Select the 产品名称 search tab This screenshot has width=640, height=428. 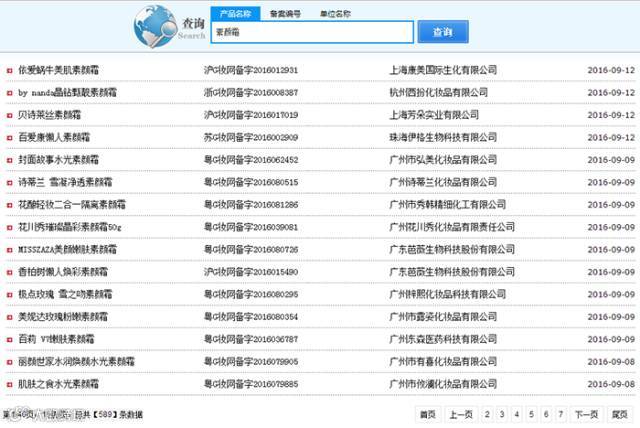pyautogui.click(x=235, y=13)
